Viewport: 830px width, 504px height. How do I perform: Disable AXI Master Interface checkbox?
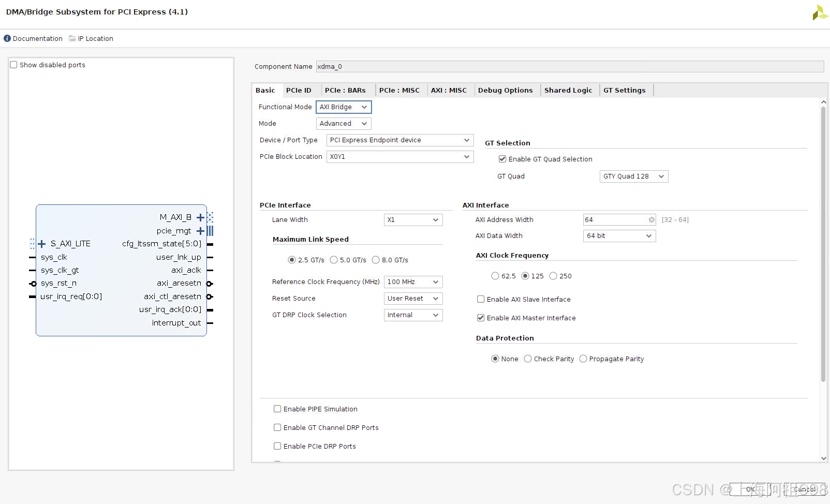coord(481,318)
